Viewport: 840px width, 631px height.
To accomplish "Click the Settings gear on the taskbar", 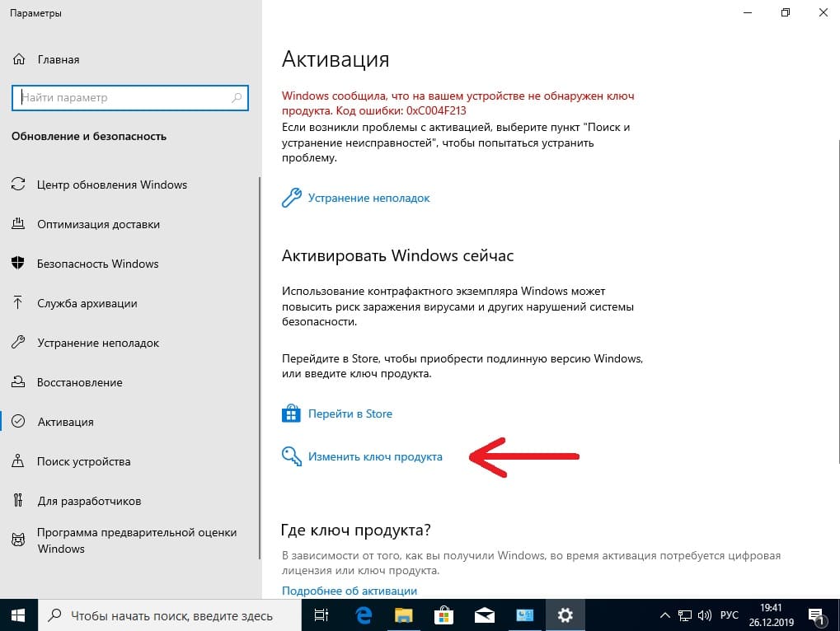I will [565, 615].
